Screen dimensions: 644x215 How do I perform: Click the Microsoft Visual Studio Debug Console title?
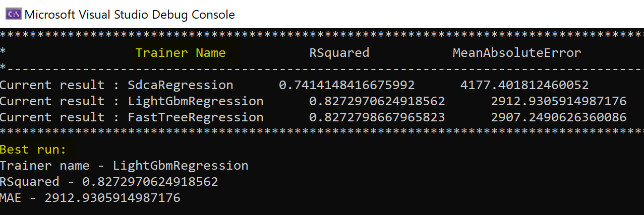tap(130, 15)
